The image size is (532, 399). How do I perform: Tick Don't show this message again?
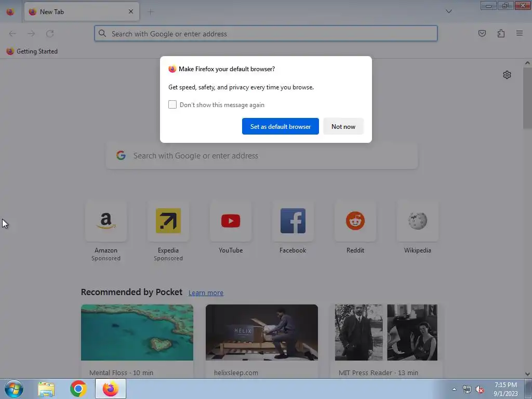tap(172, 104)
